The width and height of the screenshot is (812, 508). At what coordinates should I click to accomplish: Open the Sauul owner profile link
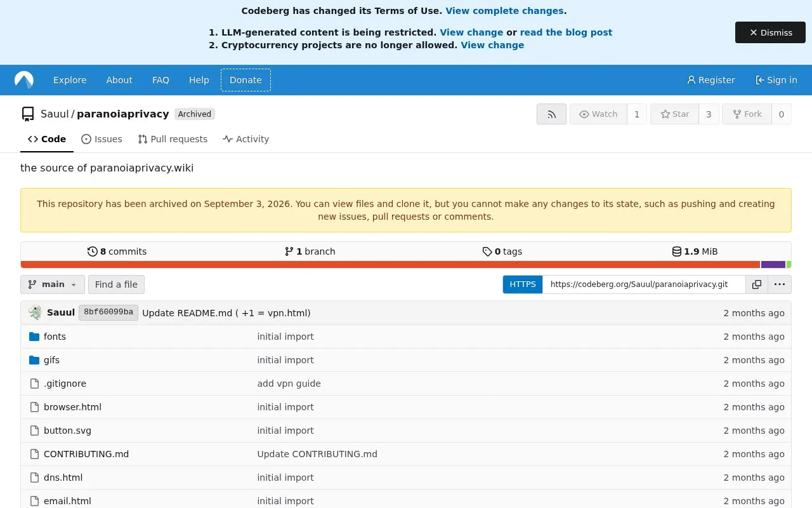coord(55,114)
